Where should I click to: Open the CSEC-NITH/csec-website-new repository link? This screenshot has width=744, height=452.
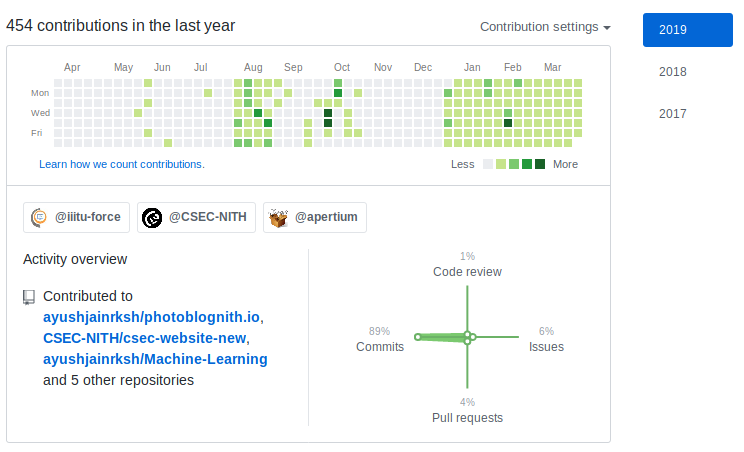point(146,338)
